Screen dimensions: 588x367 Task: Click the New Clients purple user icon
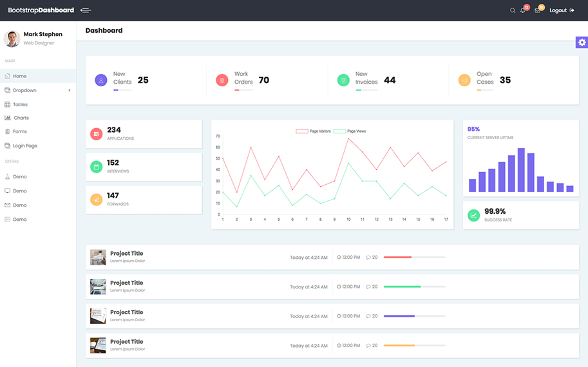[x=101, y=80]
